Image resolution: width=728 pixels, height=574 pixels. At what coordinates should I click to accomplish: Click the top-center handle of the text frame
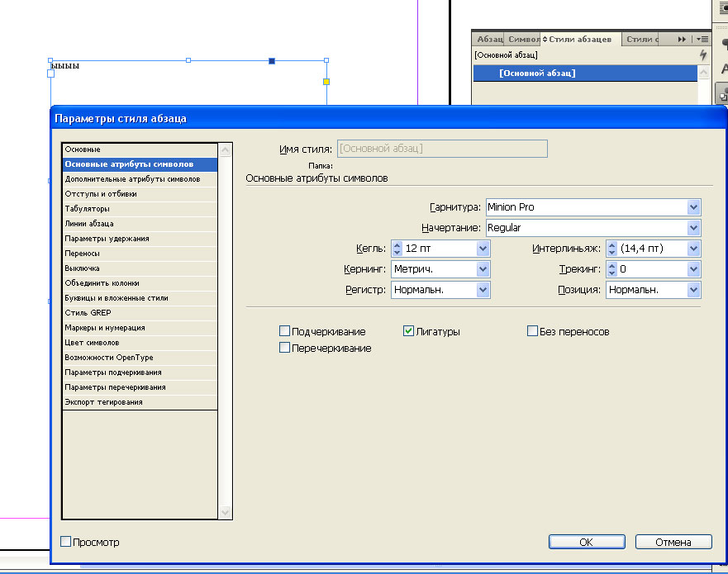[188, 60]
